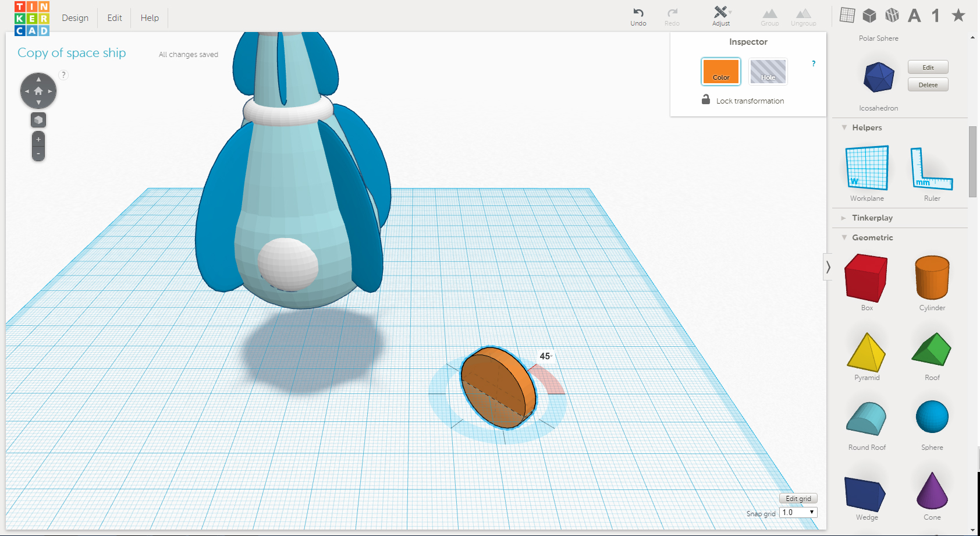The height and width of the screenshot is (536, 980).
Task: Click Edit button for Icosahedron
Action: click(x=928, y=68)
